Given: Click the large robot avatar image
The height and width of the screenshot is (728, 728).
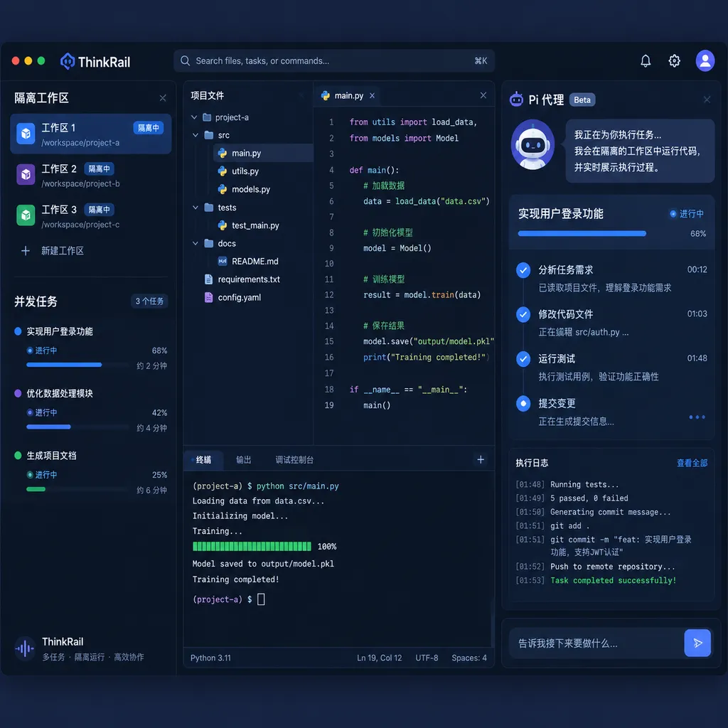Looking at the screenshot, I should (532, 144).
